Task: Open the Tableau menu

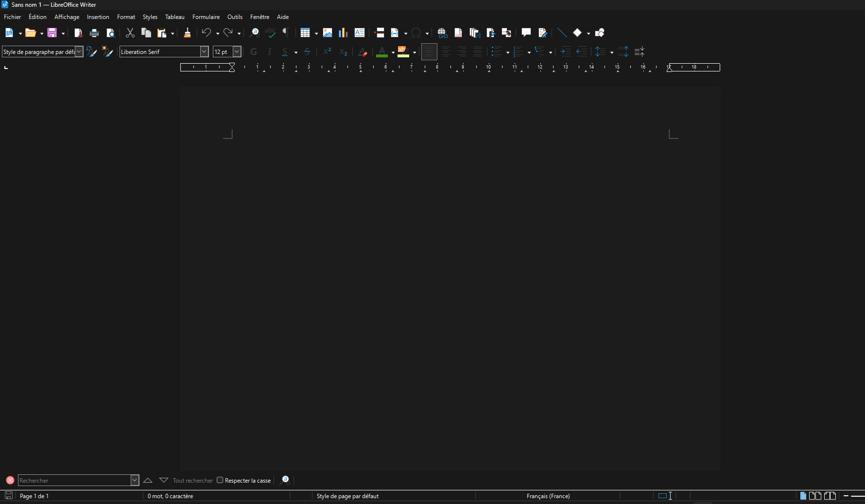Action: coord(175,17)
